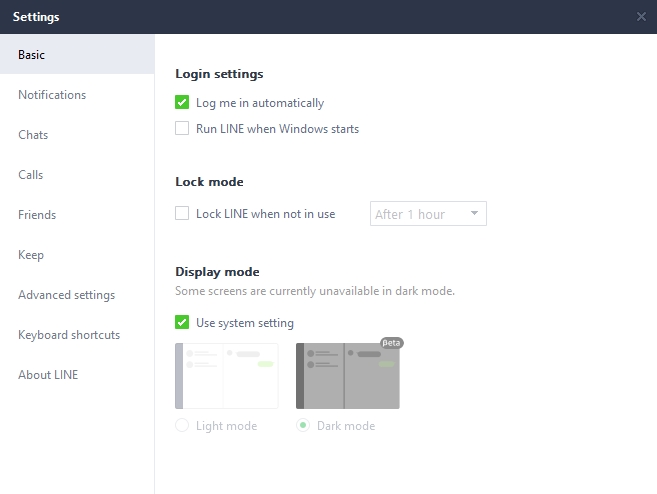Select the Dark mode radio button
This screenshot has width=657, height=494.
pyautogui.click(x=303, y=425)
